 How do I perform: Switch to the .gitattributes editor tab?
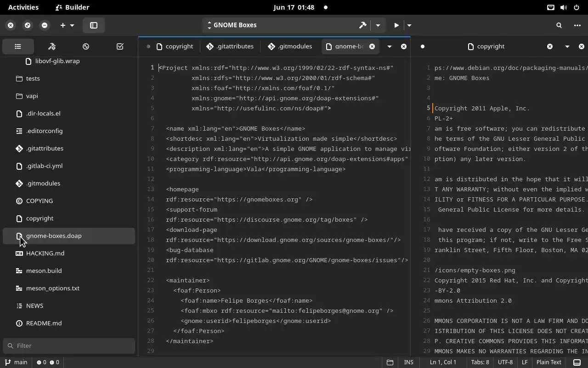coord(230,46)
